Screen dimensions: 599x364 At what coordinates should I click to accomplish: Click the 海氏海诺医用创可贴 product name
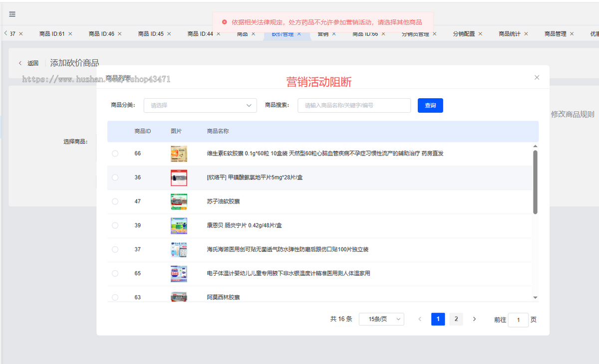[288, 249]
